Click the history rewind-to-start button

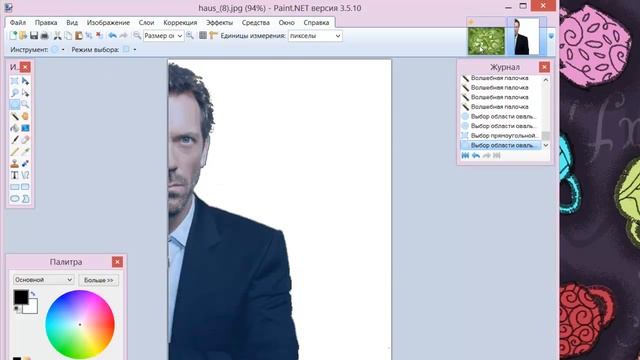[x=465, y=156]
